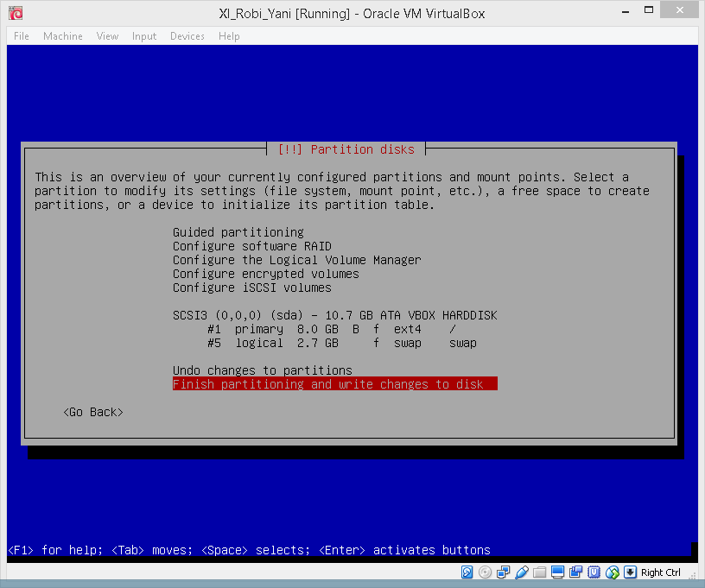Select Configure iSCSI volumes
705x588 pixels.
tap(252, 288)
